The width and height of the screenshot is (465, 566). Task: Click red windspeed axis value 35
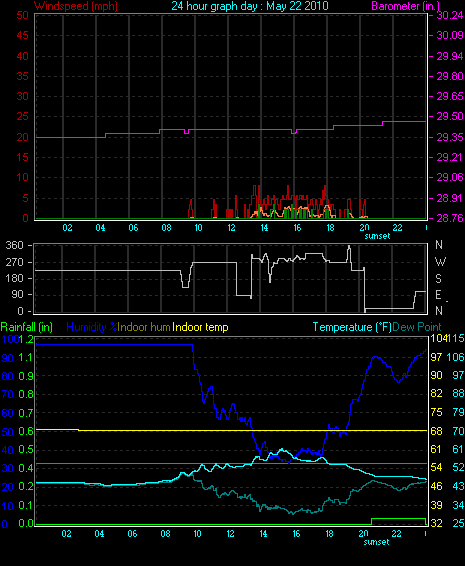point(22,76)
